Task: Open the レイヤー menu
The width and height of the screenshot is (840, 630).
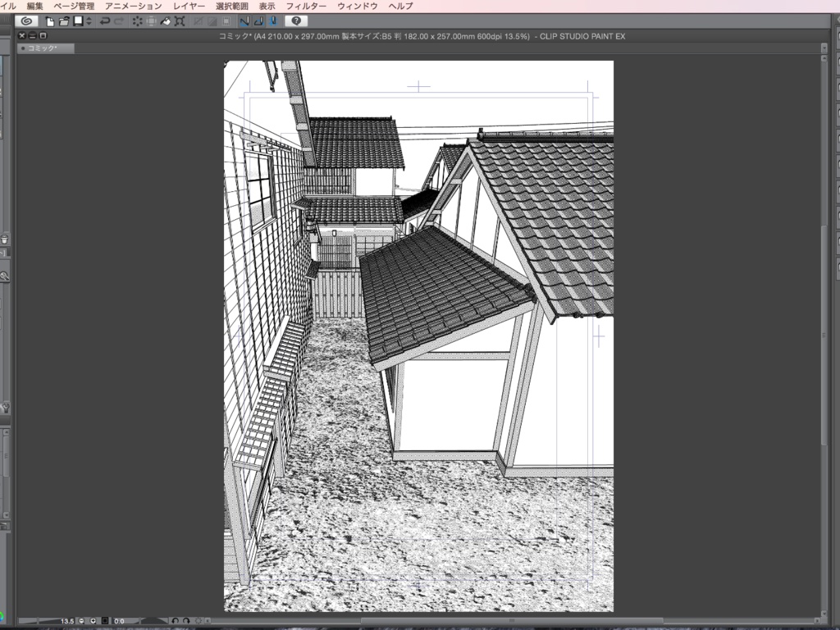Action: 187,5
